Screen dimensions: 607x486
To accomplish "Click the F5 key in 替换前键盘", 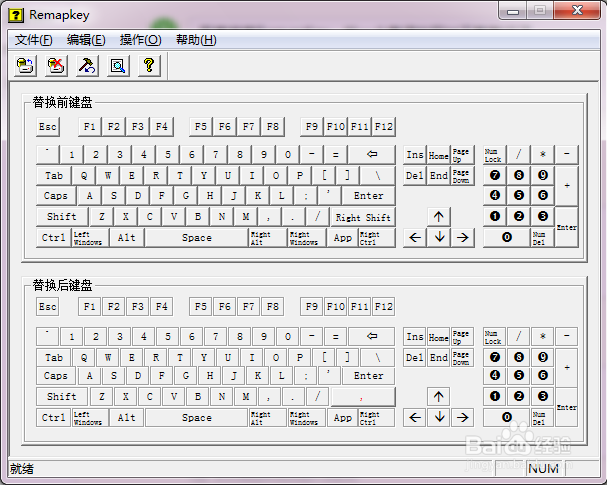I will [x=201, y=127].
